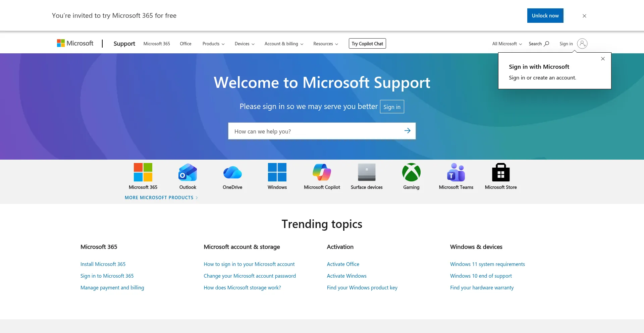Viewport: 644px width, 333px height.
Task: Submit search with the arrow icon
Action: tap(407, 131)
